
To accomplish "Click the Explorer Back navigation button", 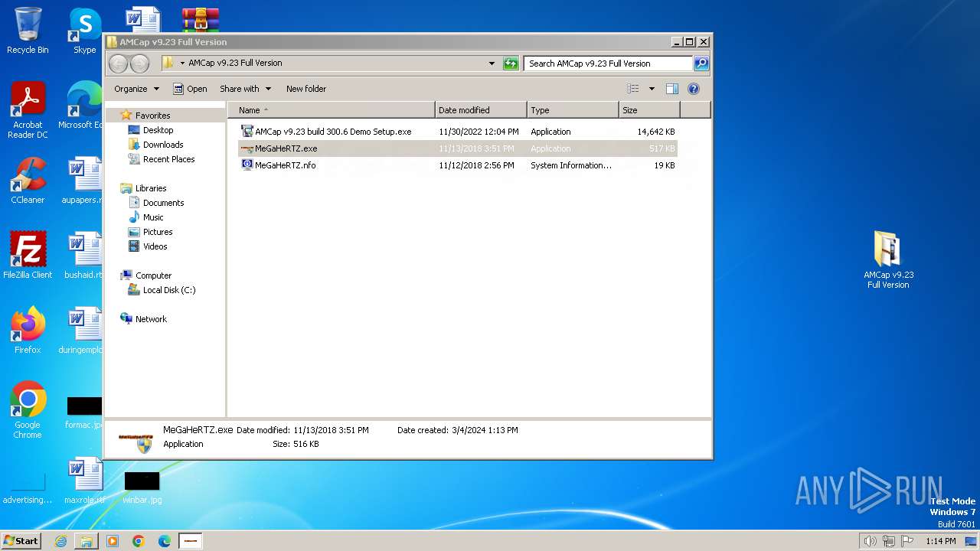I will [118, 64].
